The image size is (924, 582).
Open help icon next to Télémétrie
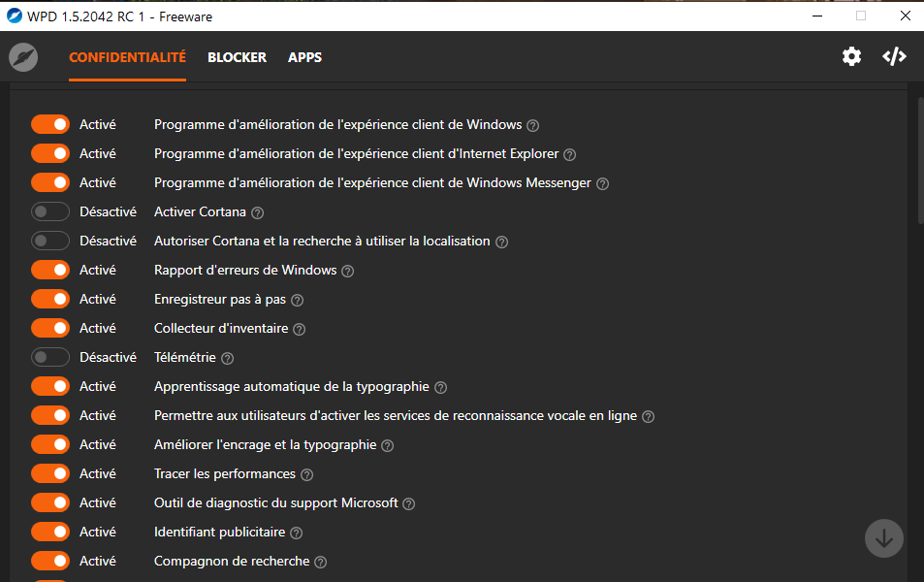227,358
